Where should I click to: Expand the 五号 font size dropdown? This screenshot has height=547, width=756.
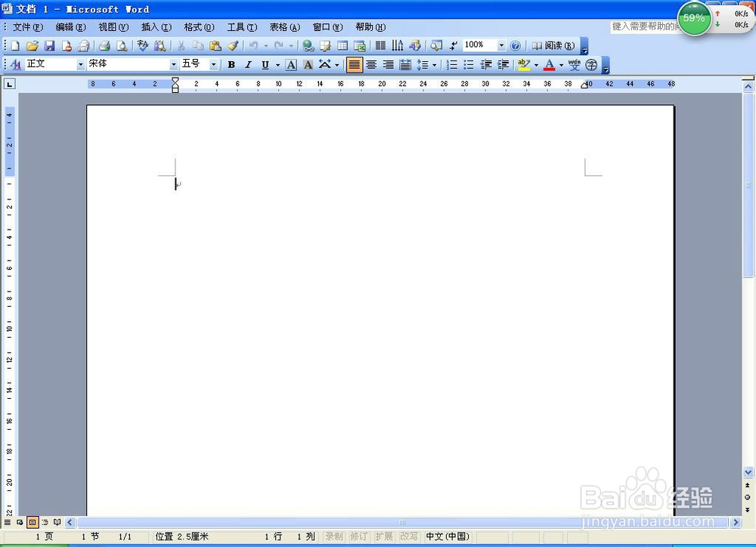click(x=213, y=64)
